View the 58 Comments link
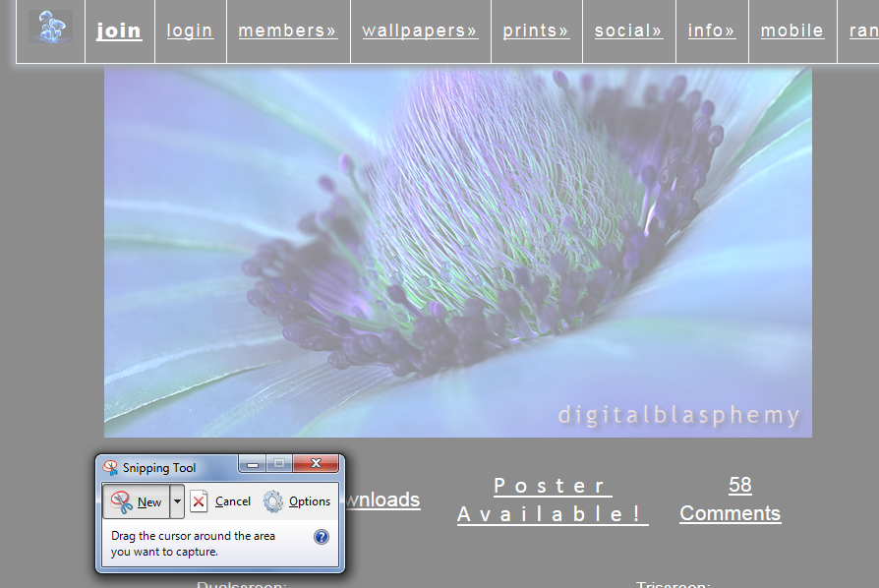Viewport: 879px width, 588px height. click(x=731, y=500)
